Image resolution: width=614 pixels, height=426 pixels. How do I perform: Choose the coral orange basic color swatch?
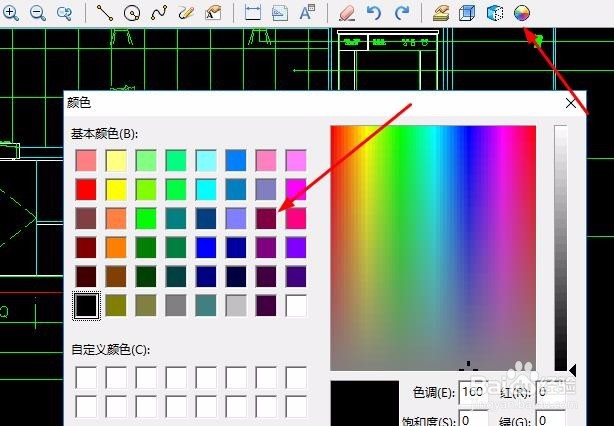[116, 218]
